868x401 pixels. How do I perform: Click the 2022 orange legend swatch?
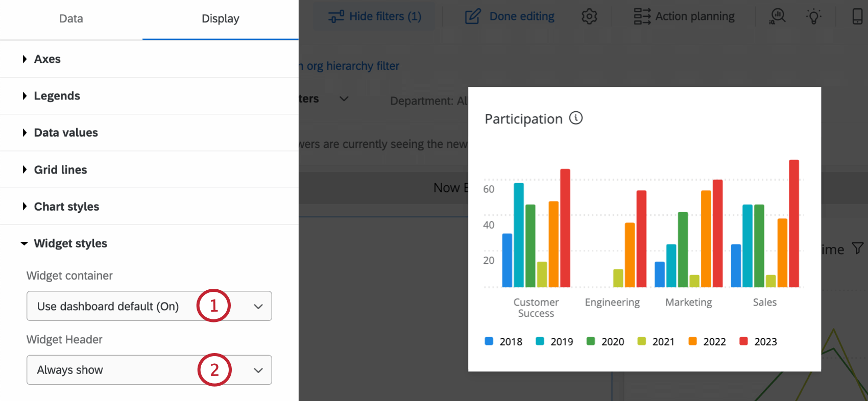point(693,341)
